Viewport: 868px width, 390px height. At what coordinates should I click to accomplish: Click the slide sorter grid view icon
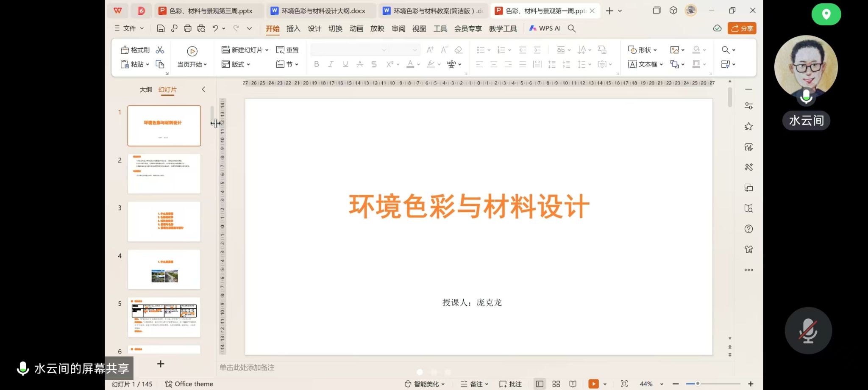click(x=556, y=384)
